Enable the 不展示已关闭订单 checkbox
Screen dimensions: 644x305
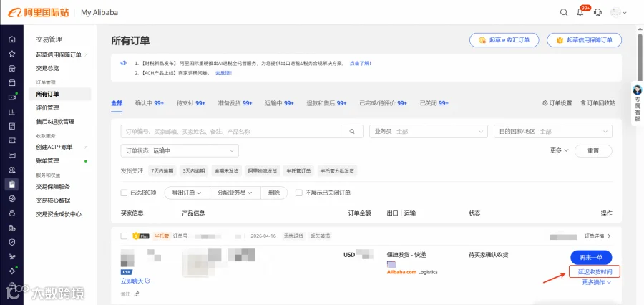[299, 193]
